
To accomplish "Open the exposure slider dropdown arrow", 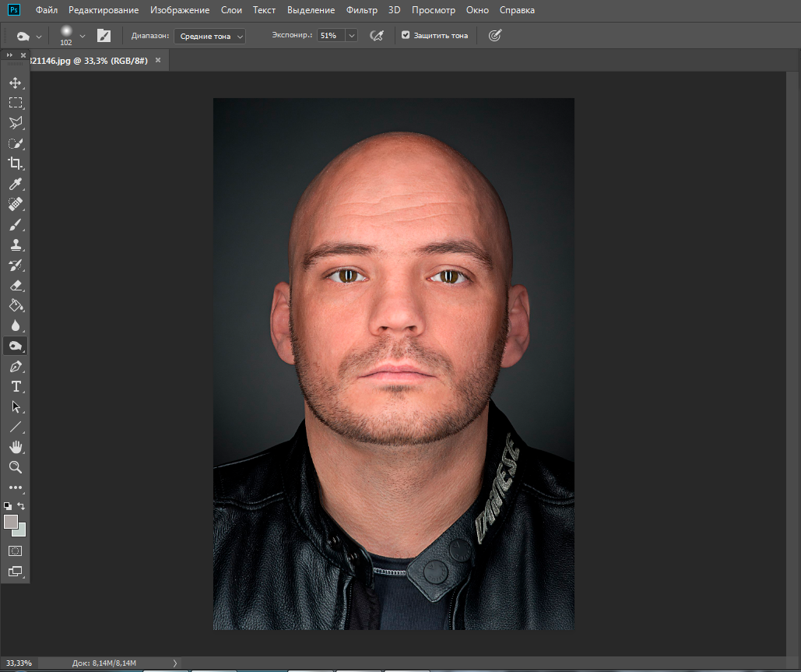I will point(352,35).
